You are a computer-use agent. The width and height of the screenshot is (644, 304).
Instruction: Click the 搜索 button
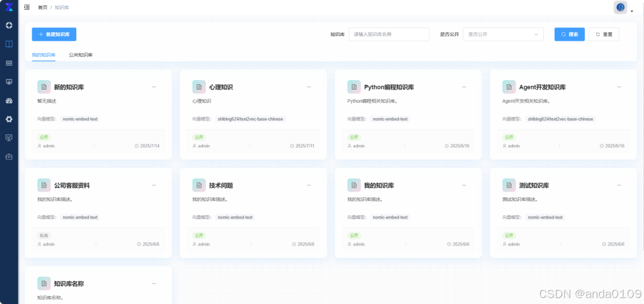(x=569, y=35)
